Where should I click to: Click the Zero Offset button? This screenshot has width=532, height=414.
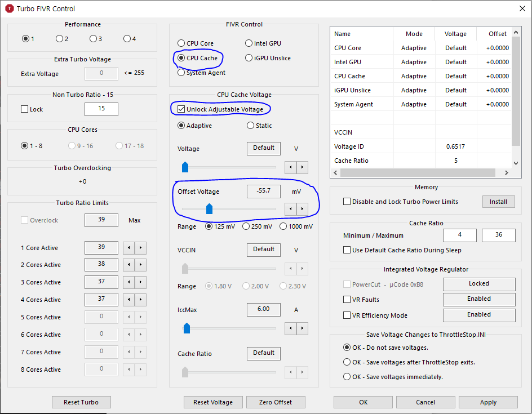[x=276, y=402]
